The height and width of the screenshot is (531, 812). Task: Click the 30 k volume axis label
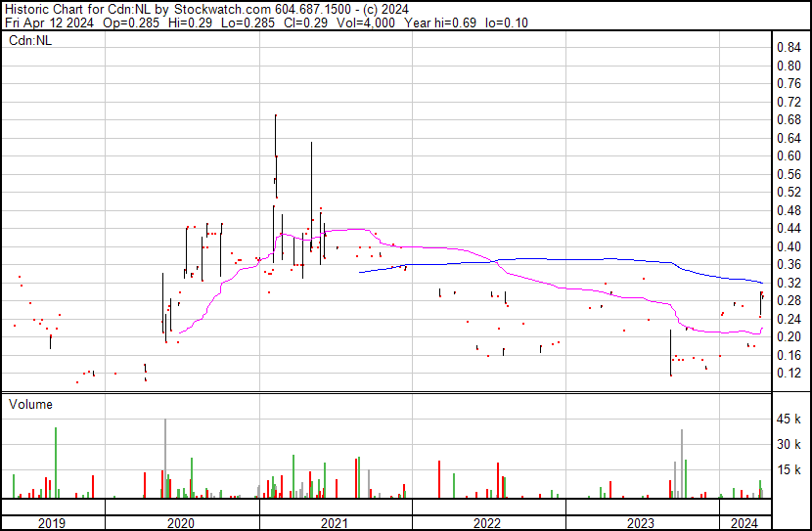click(789, 444)
